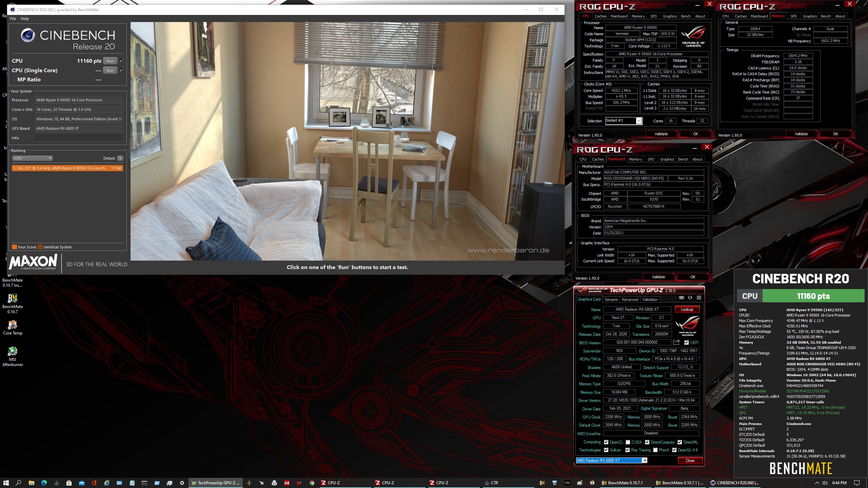Open BenchMate 0.10.7 desktop shortcut
Screen dimensions: 868x488
click(13, 304)
